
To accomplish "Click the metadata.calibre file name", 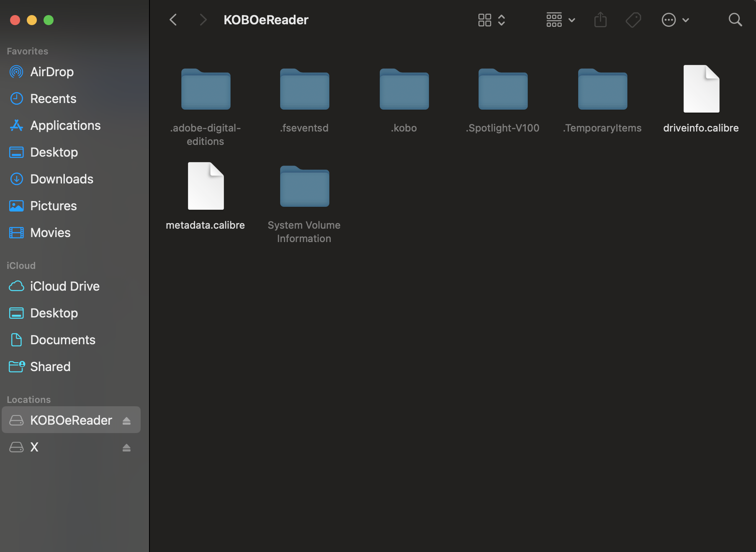I will (206, 225).
